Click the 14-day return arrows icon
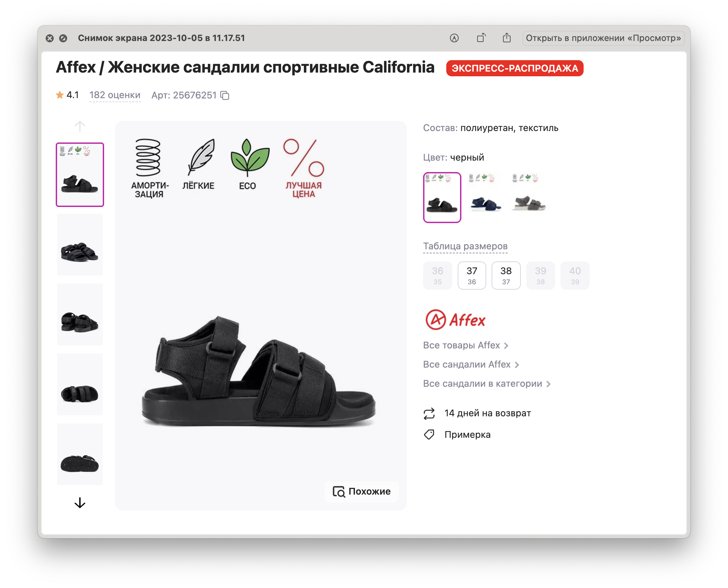The width and height of the screenshot is (728, 588). [429, 414]
